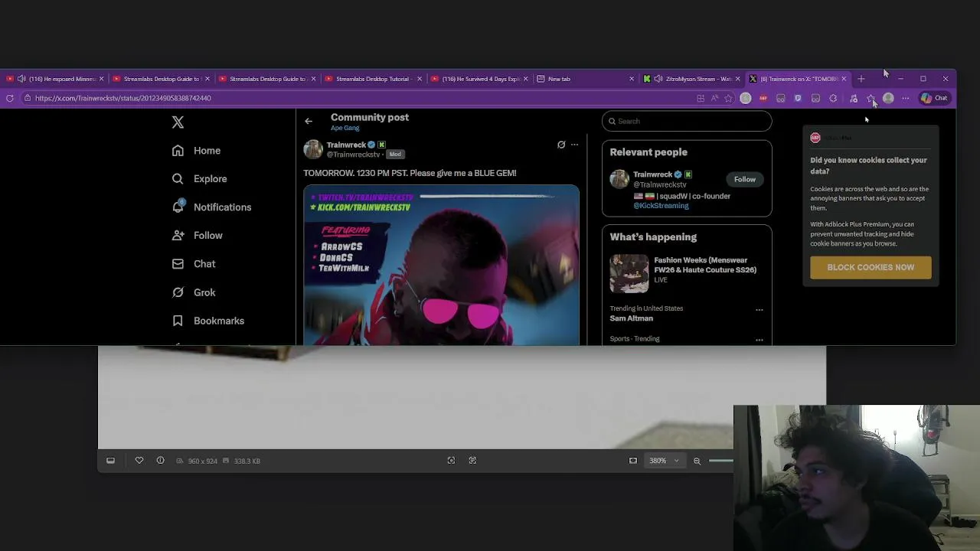980x551 pixels.
Task: Open Home from the X sidebar
Action: 197,151
